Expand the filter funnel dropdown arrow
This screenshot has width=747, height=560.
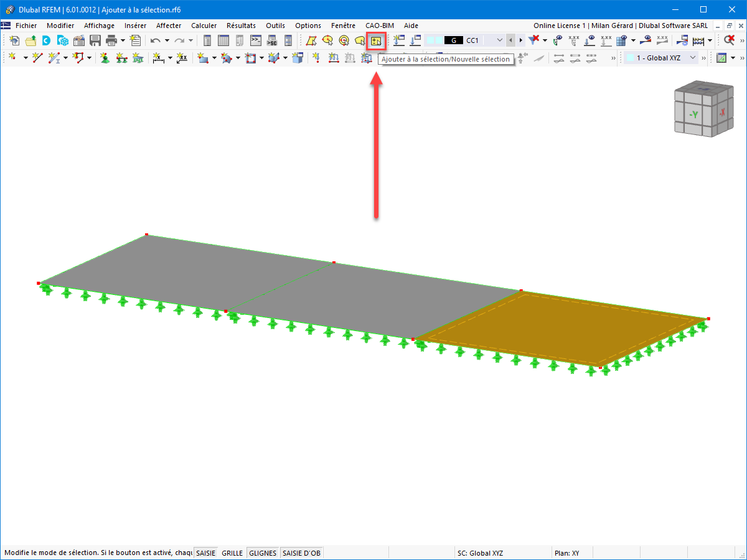(x=545, y=40)
